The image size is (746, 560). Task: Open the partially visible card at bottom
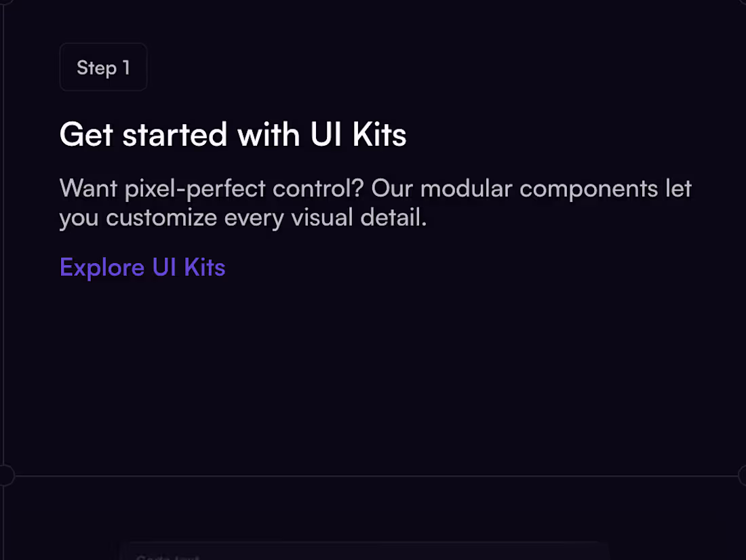(364, 551)
